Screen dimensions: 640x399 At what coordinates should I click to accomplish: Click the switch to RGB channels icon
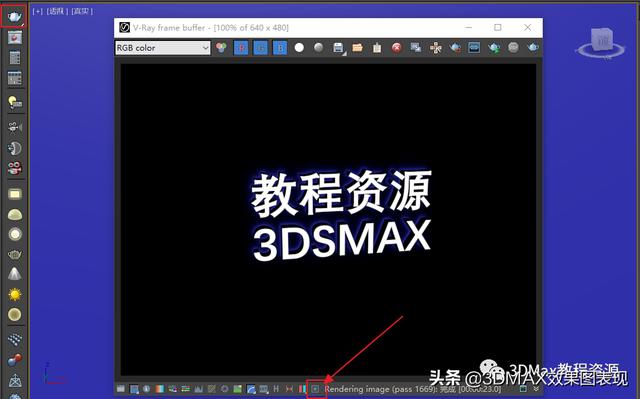(x=221, y=48)
